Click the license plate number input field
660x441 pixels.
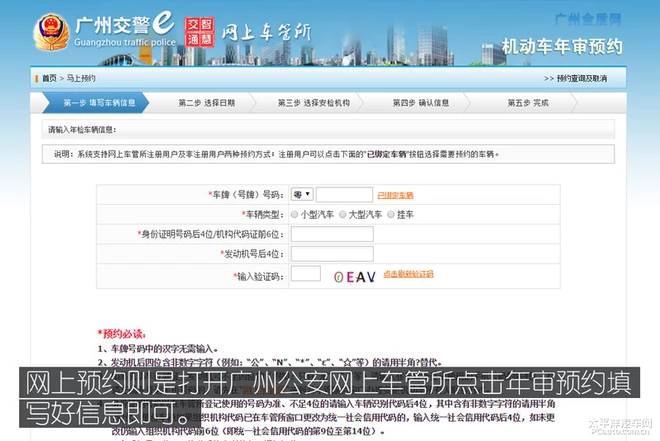point(344,194)
